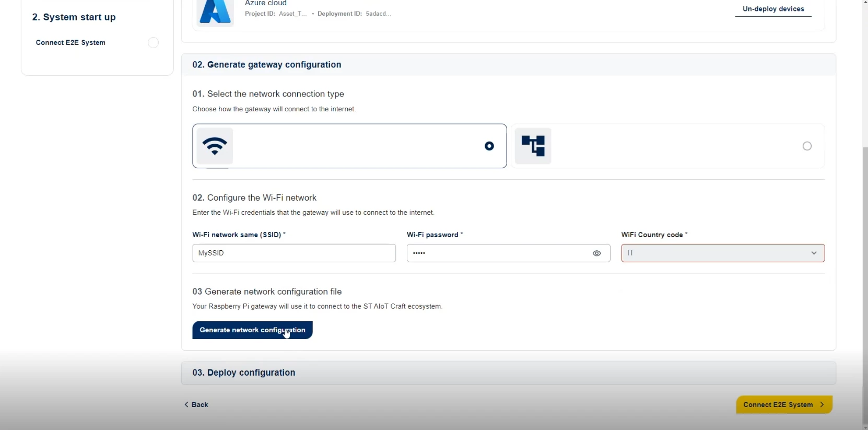Show password with the eye icon
This screenshot has height=430, width=868.
(597, 253)
